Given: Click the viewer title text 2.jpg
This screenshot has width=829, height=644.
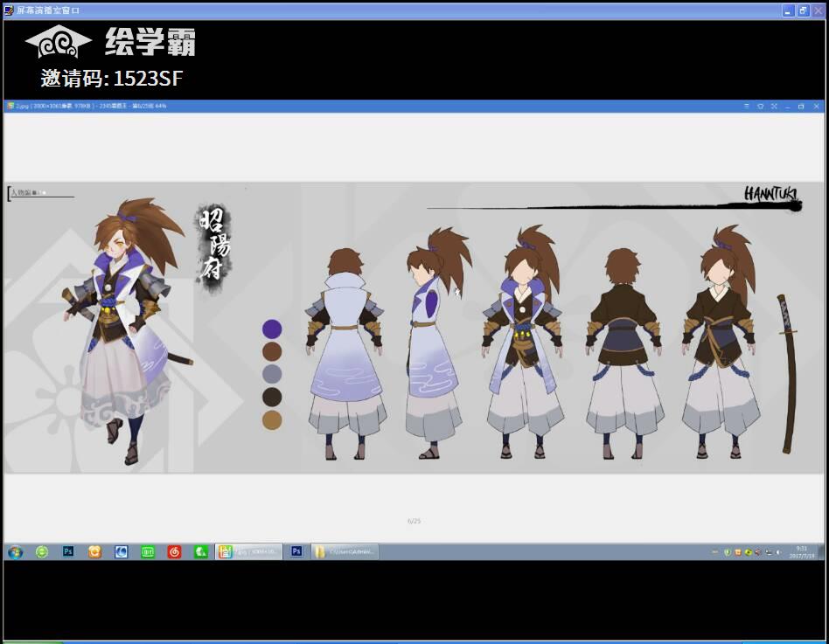Looking at the screenshot, I should (x=22, y=107).
